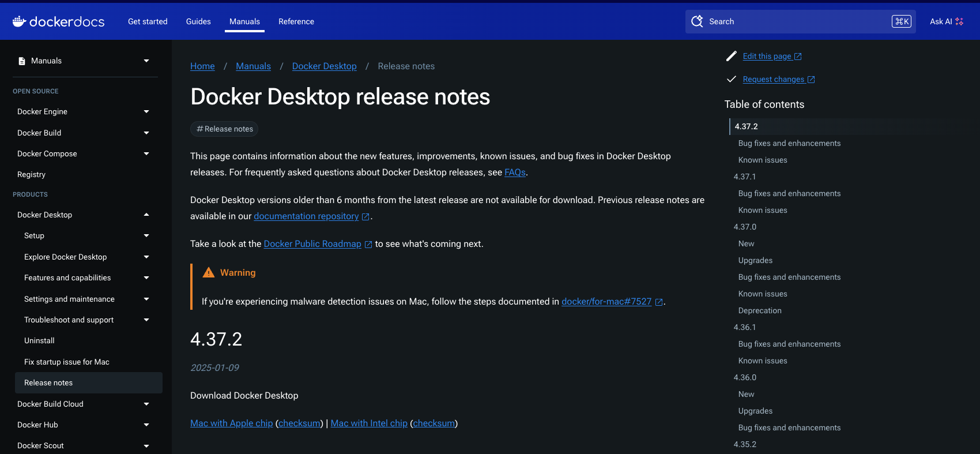The height and width of the screenshot is (454, 980).
Task: Click the external link icon after docker/for-mac#7527
Action: click(x=659, y=302)
